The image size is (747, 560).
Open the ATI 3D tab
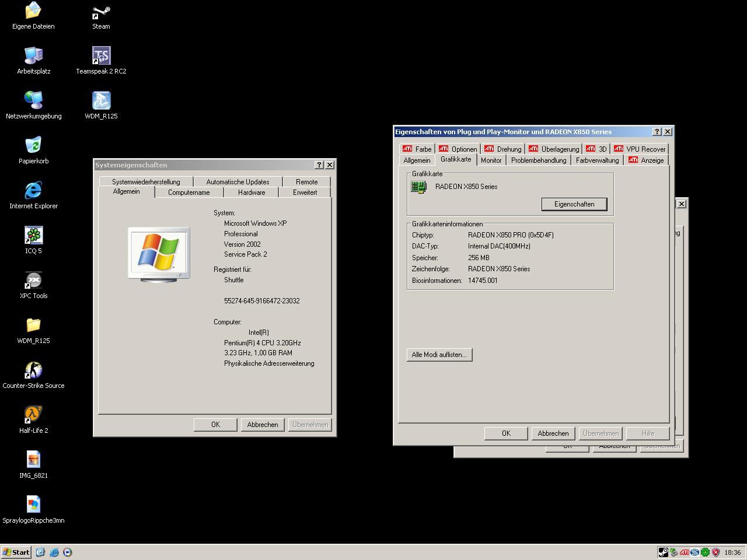coord(596,149)
